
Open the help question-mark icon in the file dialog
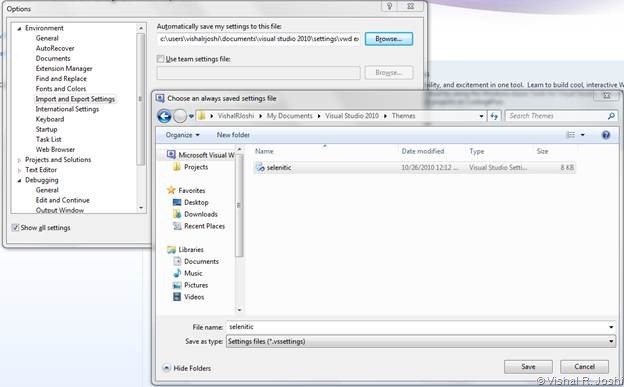click(606, 135)
